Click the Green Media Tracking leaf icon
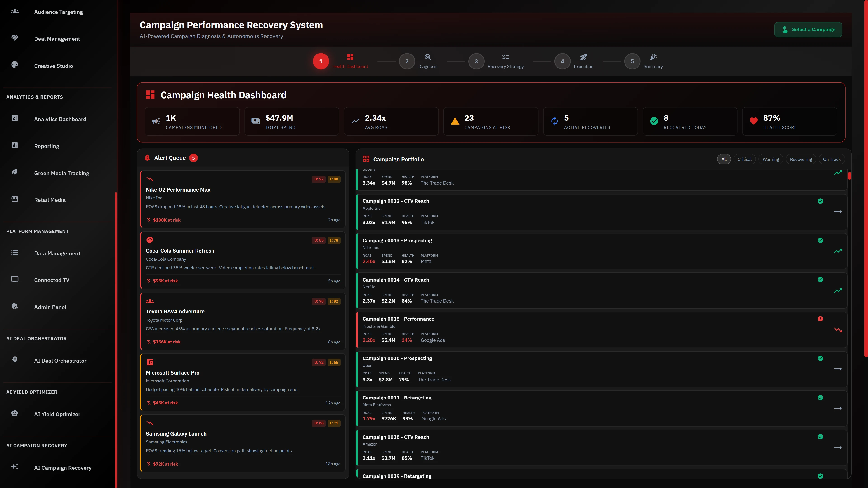This screenshot has width=868, height=488. [14, 172]
